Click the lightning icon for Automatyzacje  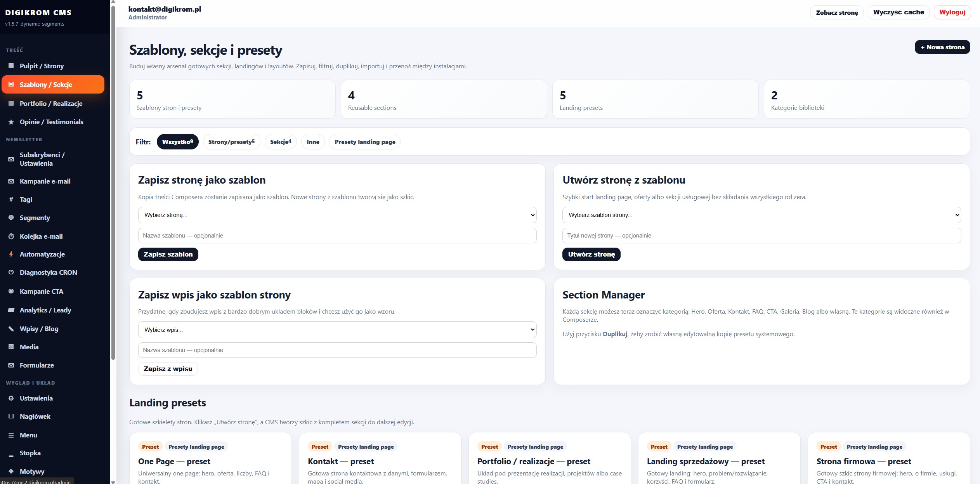tap(11, 254)
